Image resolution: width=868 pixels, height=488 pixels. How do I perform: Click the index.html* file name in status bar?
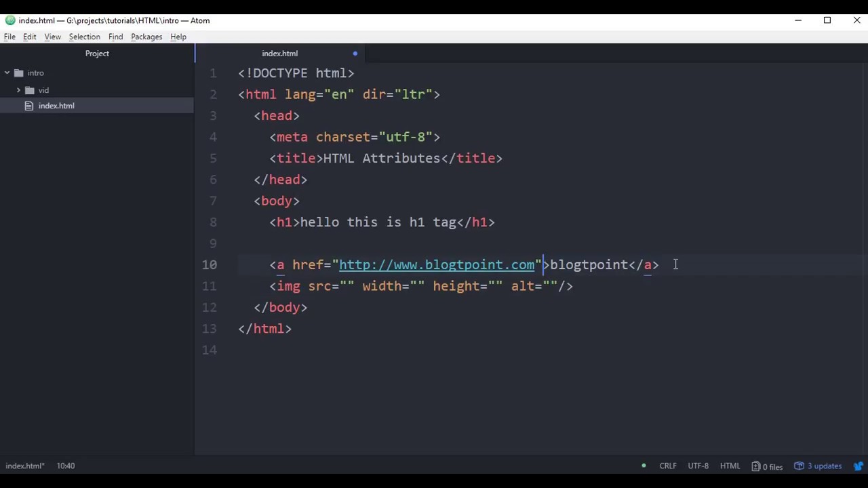click(25, 466)
